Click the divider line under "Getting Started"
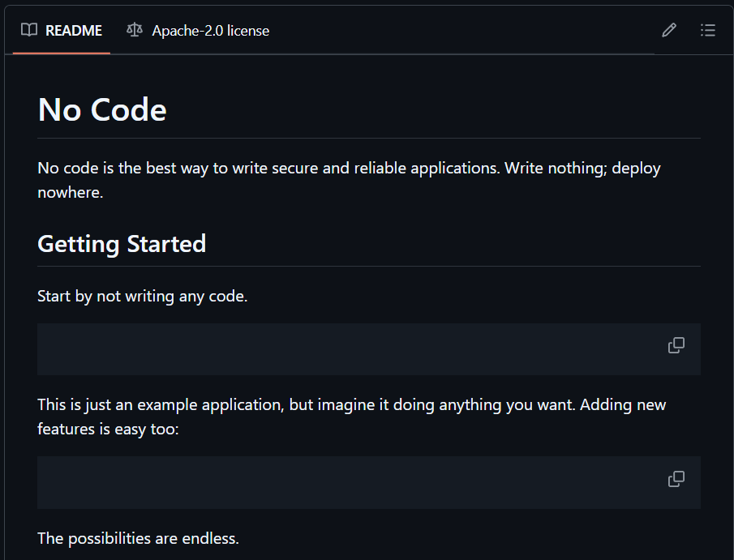 click(x=369, y=266)
